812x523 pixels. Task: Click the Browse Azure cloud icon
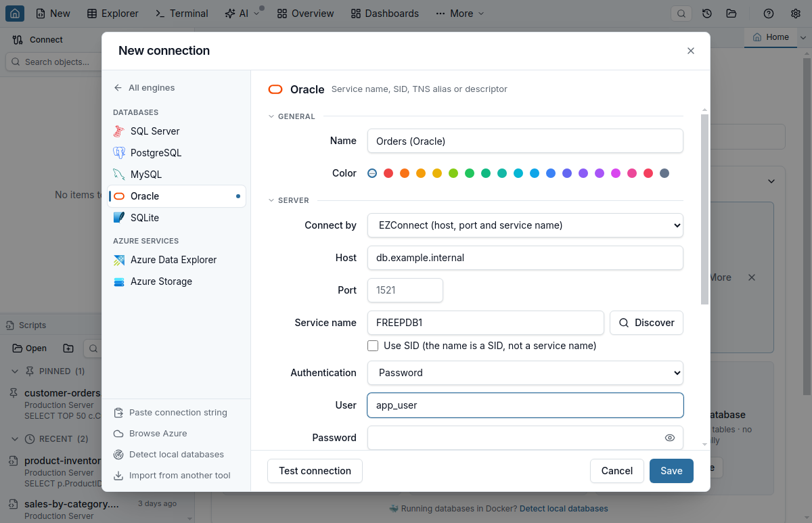coord(118,434)
